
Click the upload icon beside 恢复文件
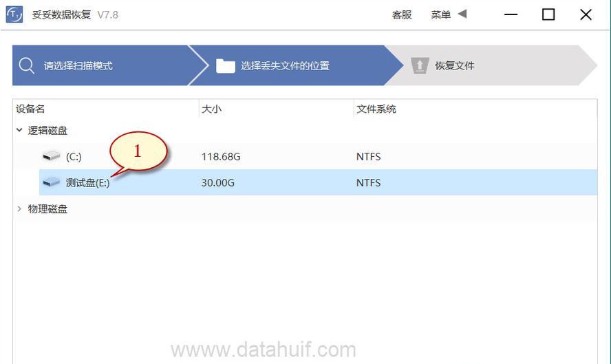pos(420,65)
